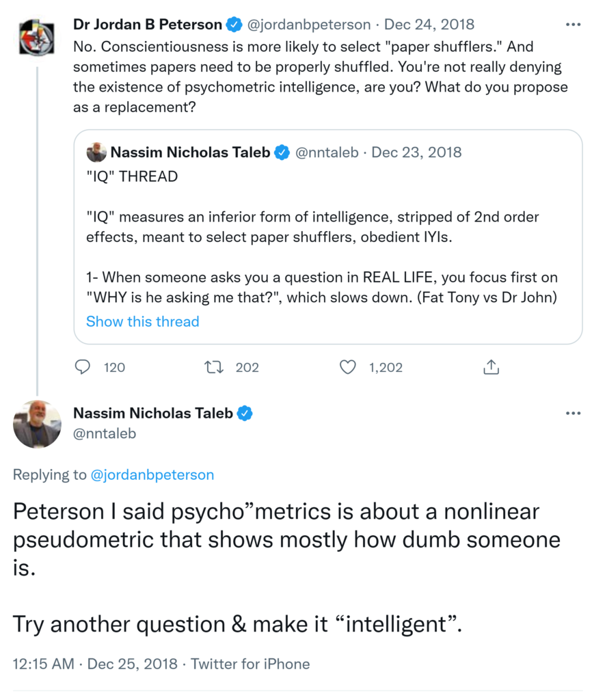The image size is (592, 700).
Task: Open Jordan Peterson's profile avatar
Action: click(x=37, y=39)
